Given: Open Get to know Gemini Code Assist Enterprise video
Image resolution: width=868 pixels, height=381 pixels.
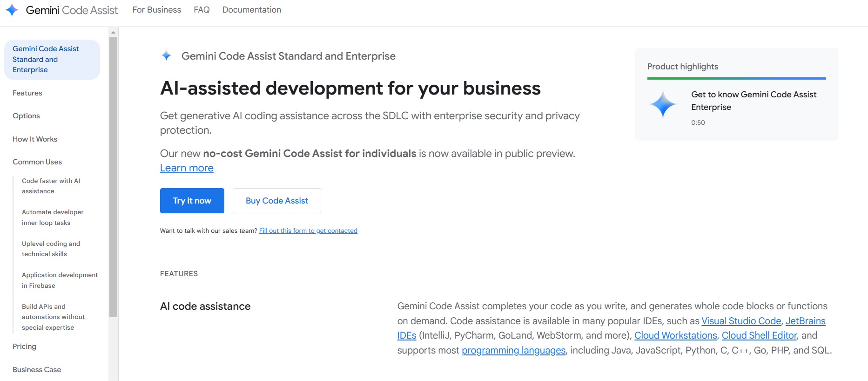Looking at the screenshot, I should pos(754,101).
